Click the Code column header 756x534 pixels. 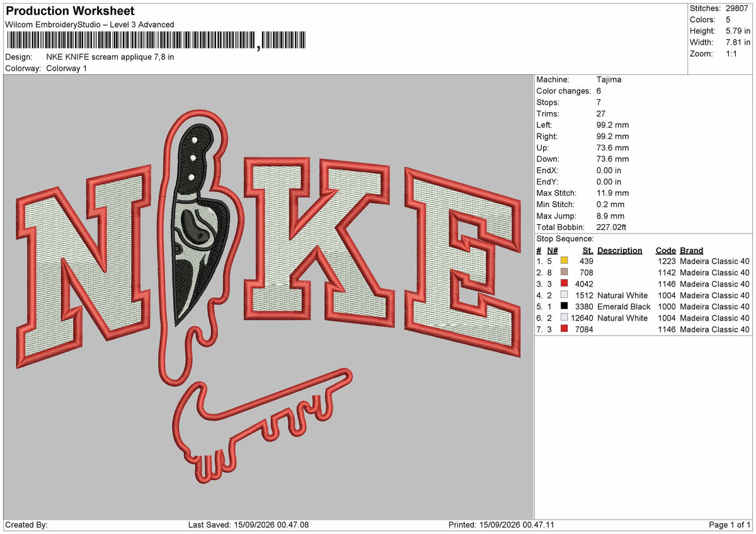[x=665, y=250]
